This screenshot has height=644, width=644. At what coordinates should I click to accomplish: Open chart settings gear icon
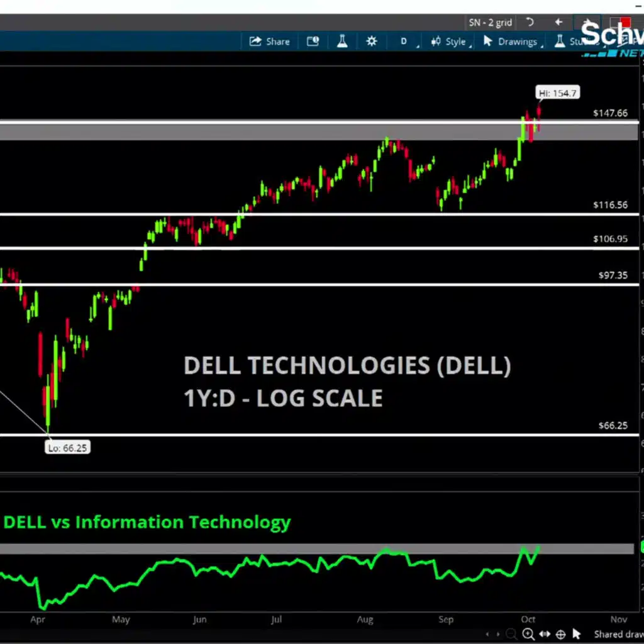point(372,42)
